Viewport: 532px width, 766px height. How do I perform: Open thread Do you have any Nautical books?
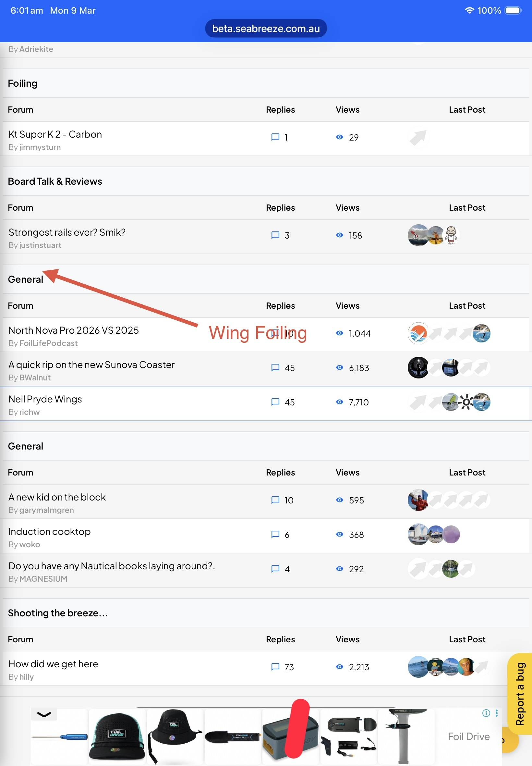pyautogui.click(x=112, y=566)
